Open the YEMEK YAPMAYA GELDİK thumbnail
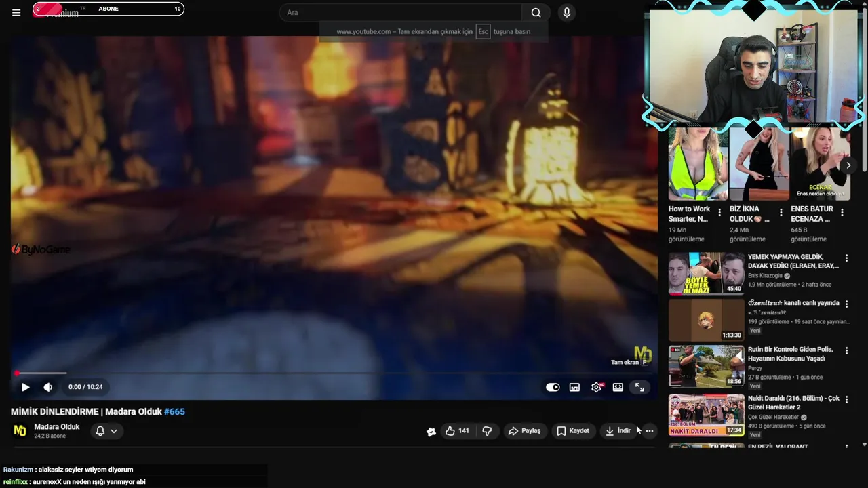The height and width of the screenshot is (488, 868). click(706, 273)
